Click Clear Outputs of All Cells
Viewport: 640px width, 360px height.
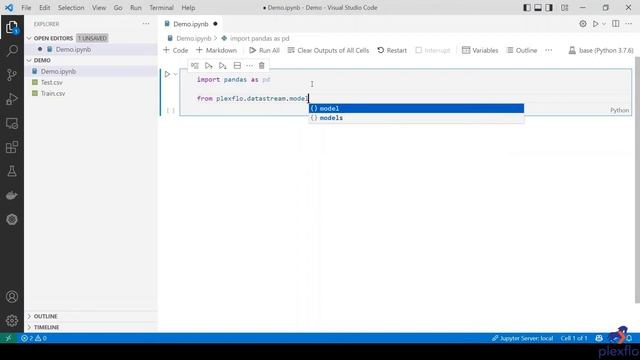[328, 51]
